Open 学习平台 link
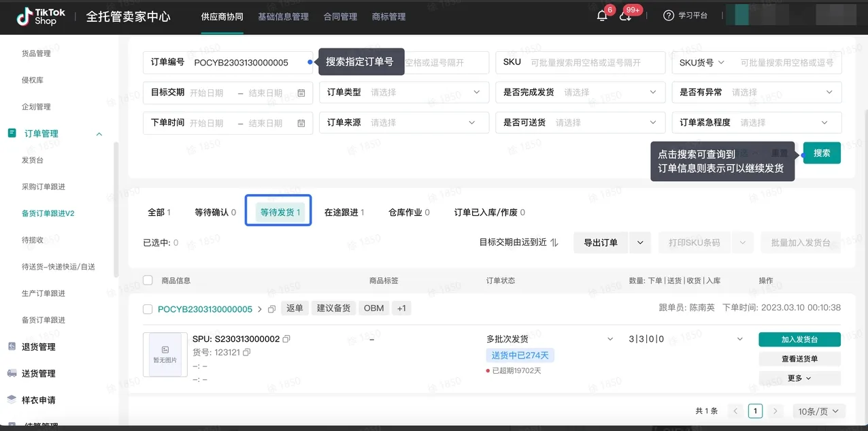Screen dimensions: 868x431 [x=693, y=16]
